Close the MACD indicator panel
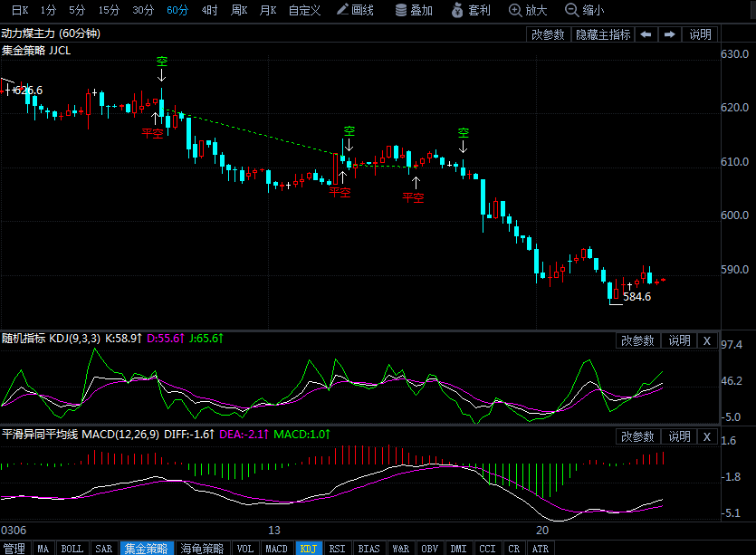 coord(707,437)
